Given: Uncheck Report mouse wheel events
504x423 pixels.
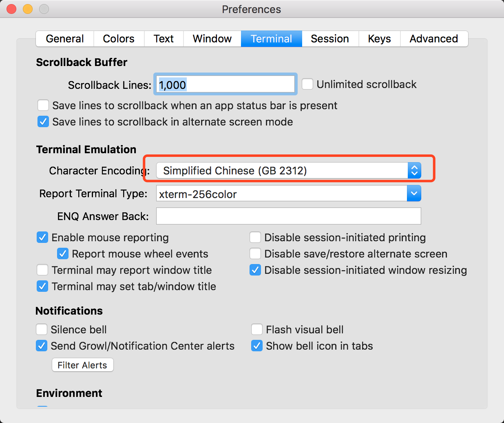Looking at the screenshot, I should 62,253.
